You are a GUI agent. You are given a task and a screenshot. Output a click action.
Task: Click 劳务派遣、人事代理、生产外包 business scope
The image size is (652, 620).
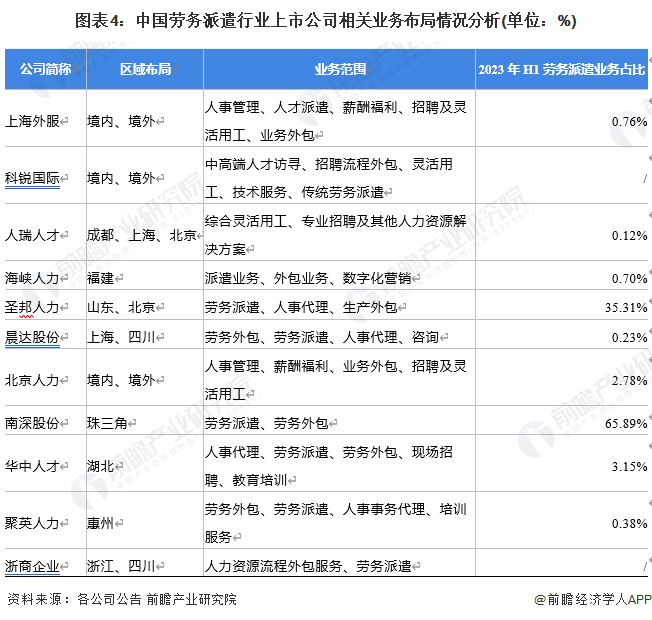(301, 308)
